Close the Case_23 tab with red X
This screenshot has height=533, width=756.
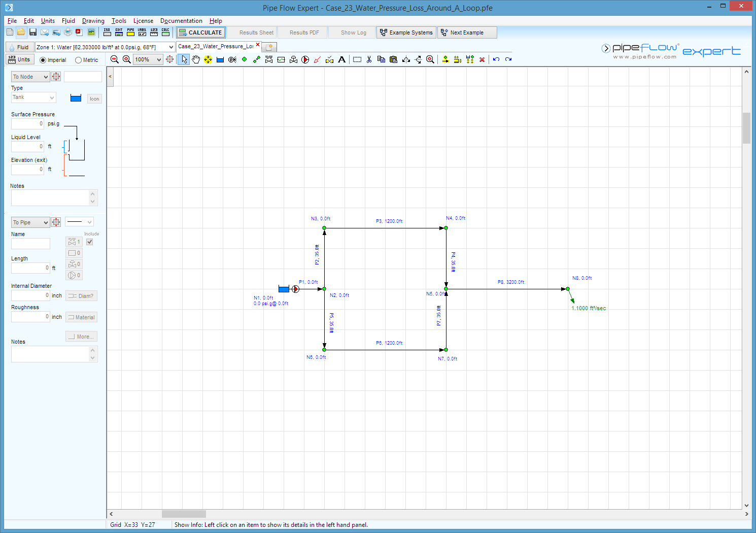coord(258,45)
